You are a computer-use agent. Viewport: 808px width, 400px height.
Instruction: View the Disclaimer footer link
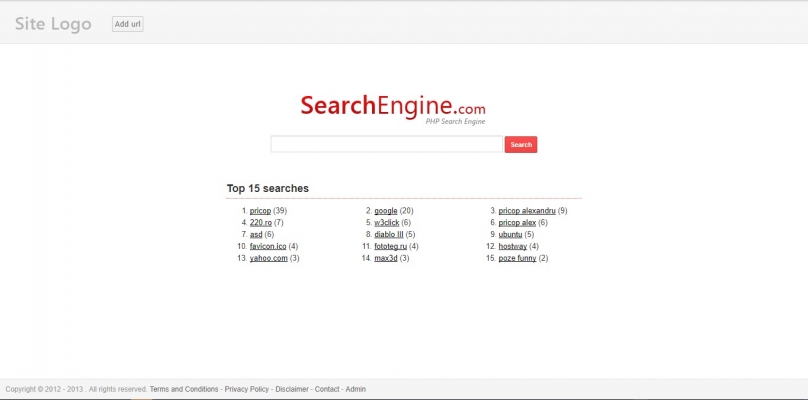(292, 389)
